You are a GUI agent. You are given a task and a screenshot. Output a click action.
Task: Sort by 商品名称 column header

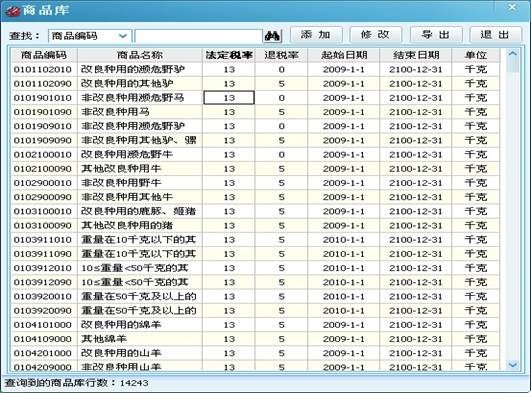pos(140,55)
